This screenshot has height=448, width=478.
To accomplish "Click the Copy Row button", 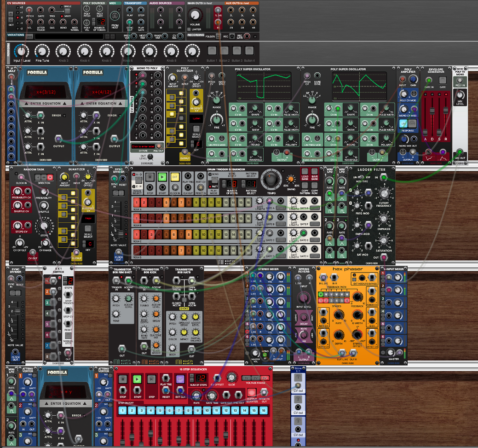I will 315,186.
